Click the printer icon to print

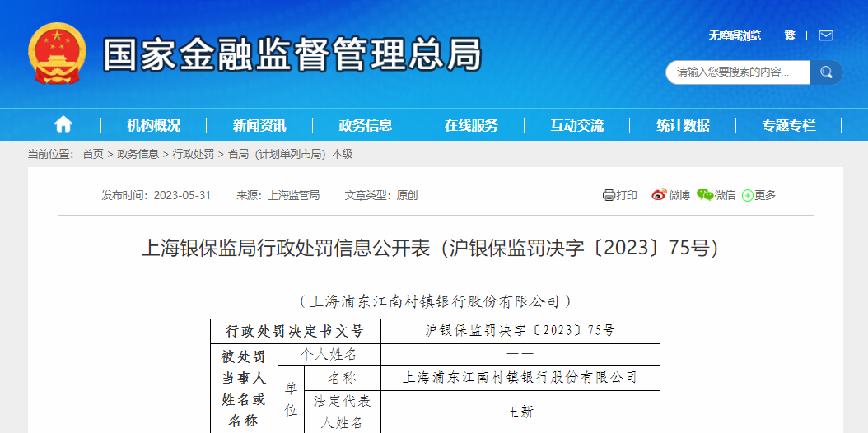(x=609, y=195)
